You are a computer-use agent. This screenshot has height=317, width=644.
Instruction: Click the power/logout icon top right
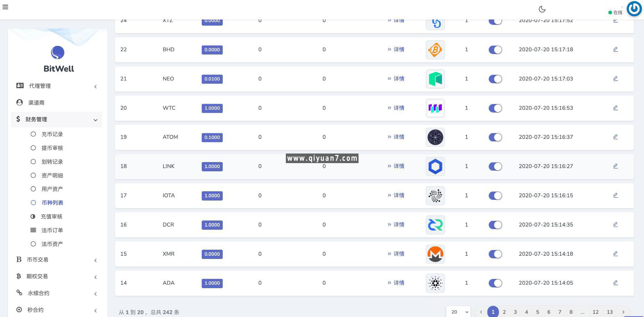[634, 9]
